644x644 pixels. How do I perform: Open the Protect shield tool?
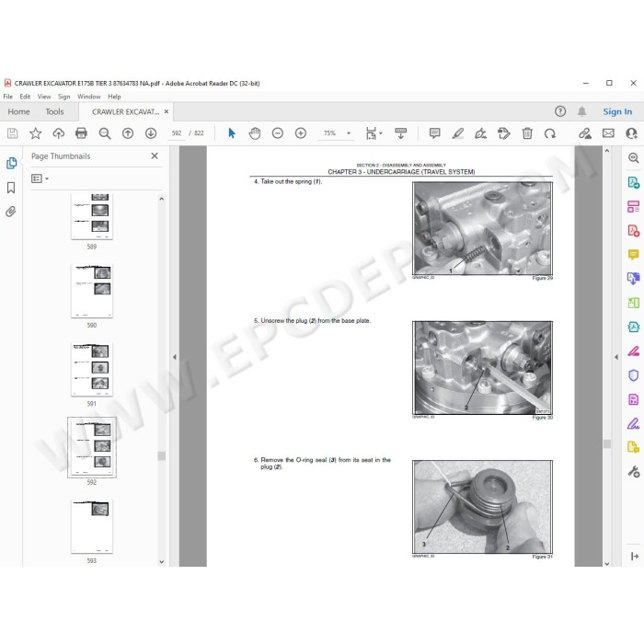pyautogui.click(x=633, y=375)
